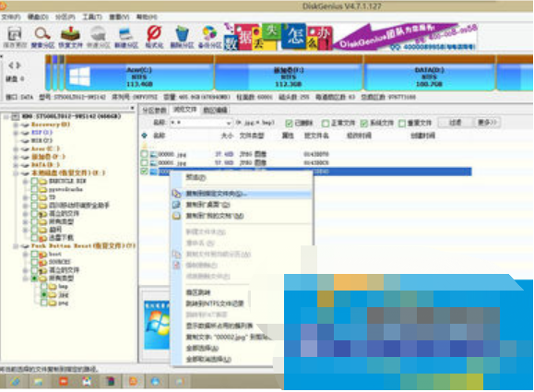Click the jpg folder tree item
The width and height of the screenshot is (534, 392).
click(59, 295)
